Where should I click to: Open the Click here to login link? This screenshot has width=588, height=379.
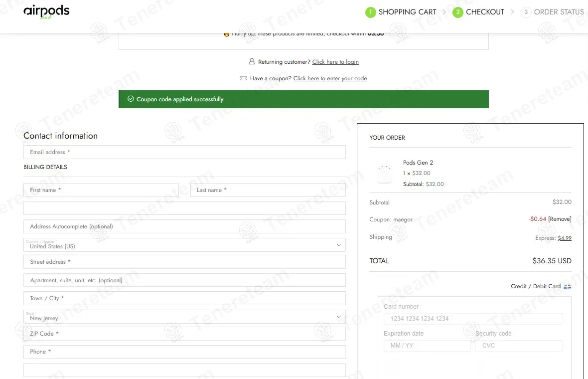335,62
